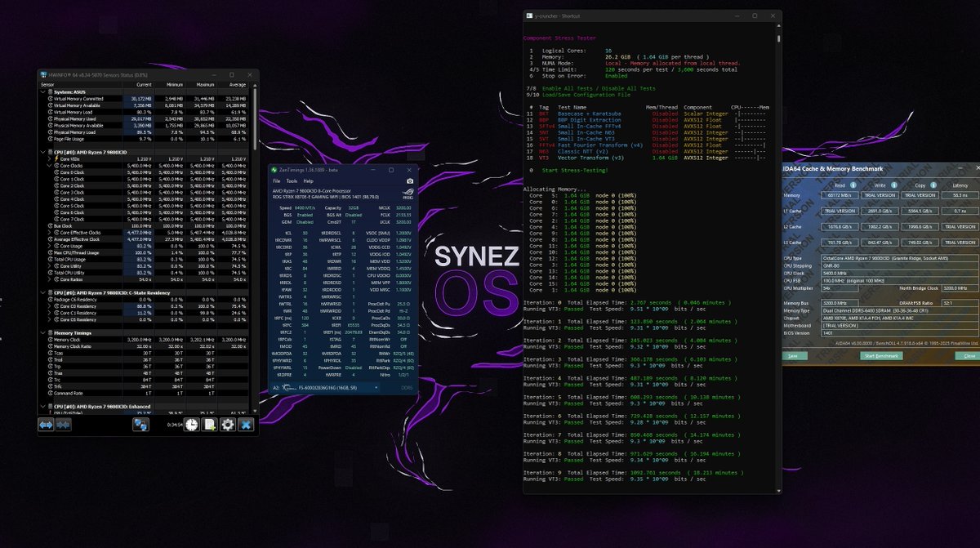Click AIDA64 Start Benchmark button
Viewport: 980px width, 548px height.
point(882,356)
